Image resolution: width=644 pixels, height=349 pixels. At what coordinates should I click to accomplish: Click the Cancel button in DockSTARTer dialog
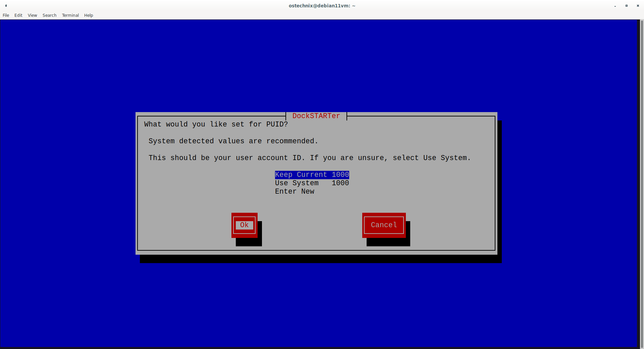coord(384,225)
